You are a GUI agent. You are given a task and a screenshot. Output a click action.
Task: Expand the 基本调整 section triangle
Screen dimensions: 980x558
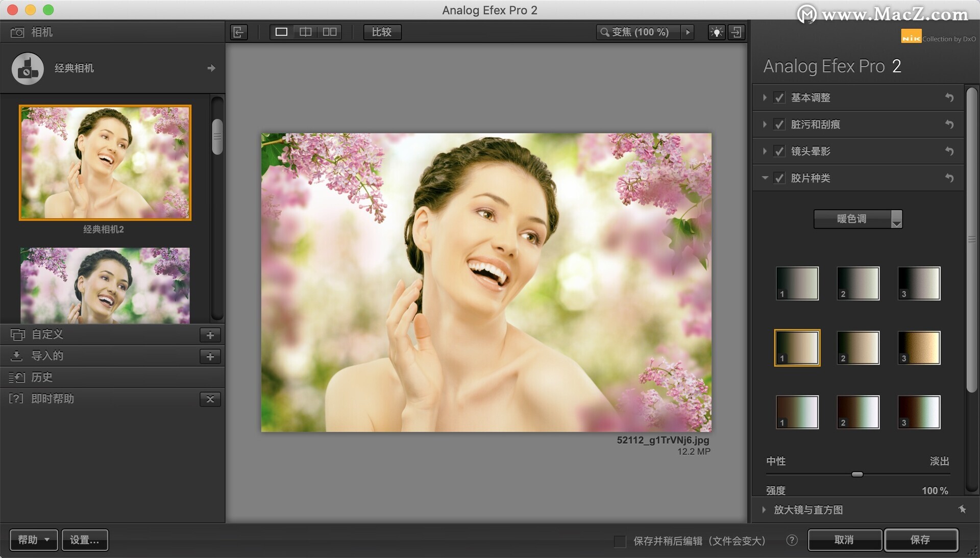click(x=764, y=97)
